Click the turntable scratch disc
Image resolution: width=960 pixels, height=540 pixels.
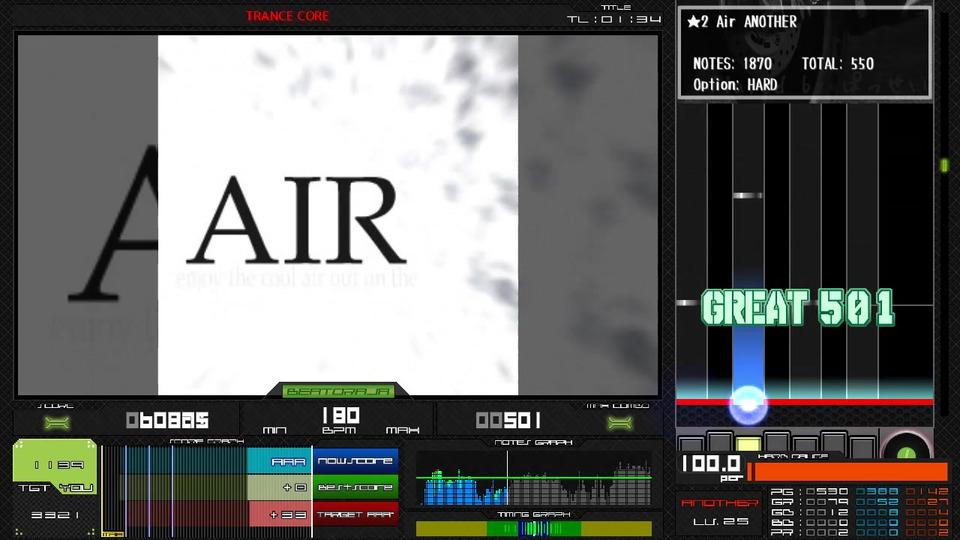tap(907, 446)
